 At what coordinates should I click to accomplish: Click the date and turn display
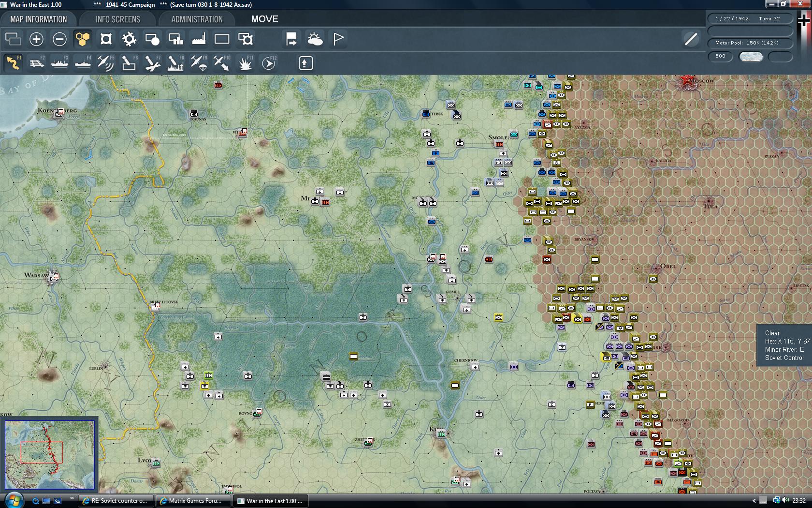pyautogui.click(x=750, y=18)
